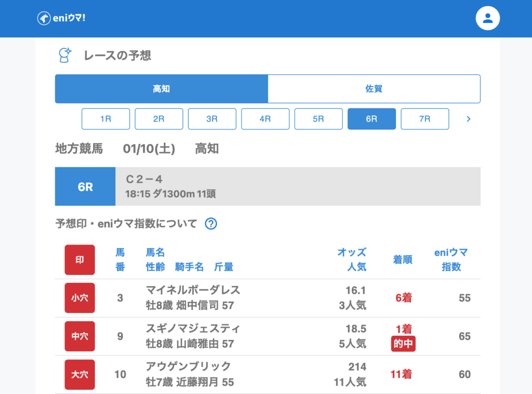Open the user profile account icon
Image resolution: width=532 pixels, height=394 pixels.
[x=487, y=19]
